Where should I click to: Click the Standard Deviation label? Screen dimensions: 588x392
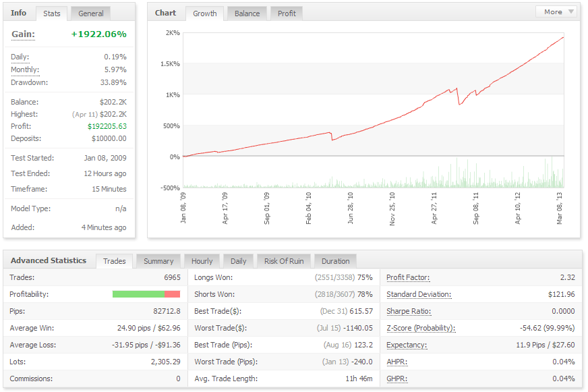tap(419, 294)
